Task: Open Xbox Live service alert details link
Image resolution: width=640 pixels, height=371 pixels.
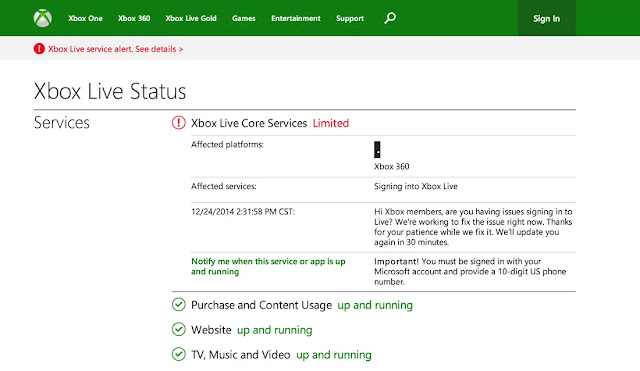Action: point(116,49)
